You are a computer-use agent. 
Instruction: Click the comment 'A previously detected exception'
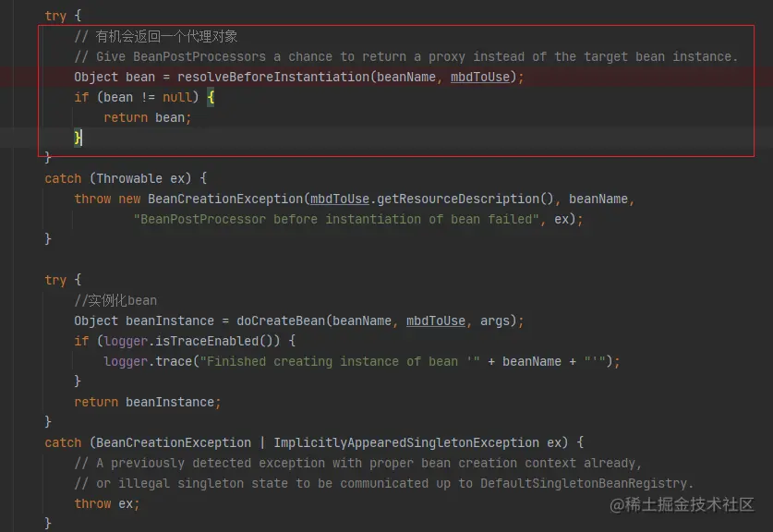[358, 464]
